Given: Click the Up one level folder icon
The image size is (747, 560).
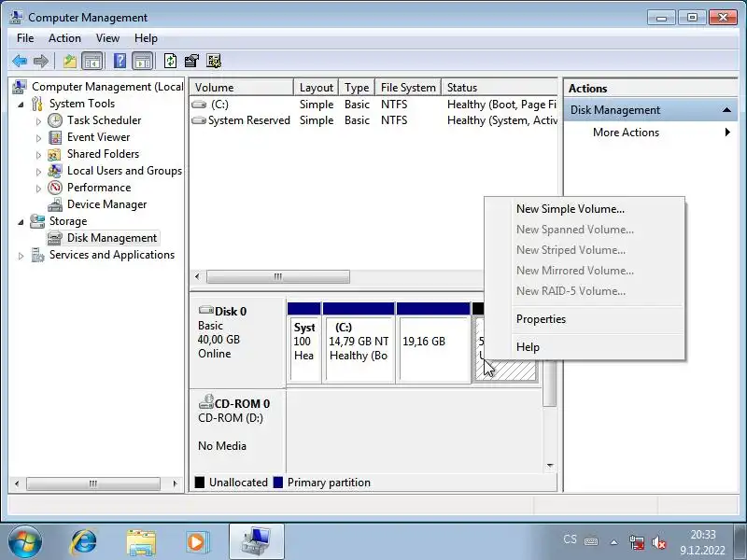Looking at the screenshot, I should tap(69, 61).
